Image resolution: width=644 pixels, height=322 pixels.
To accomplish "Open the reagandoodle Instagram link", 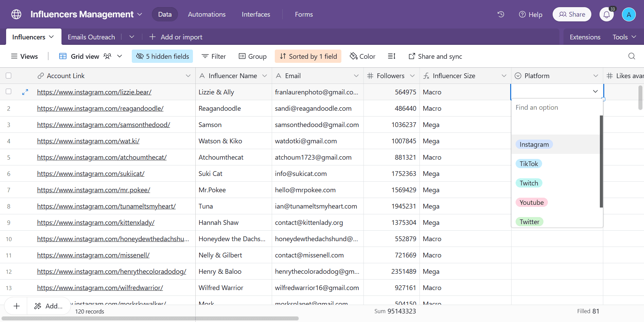I will 100,108.
